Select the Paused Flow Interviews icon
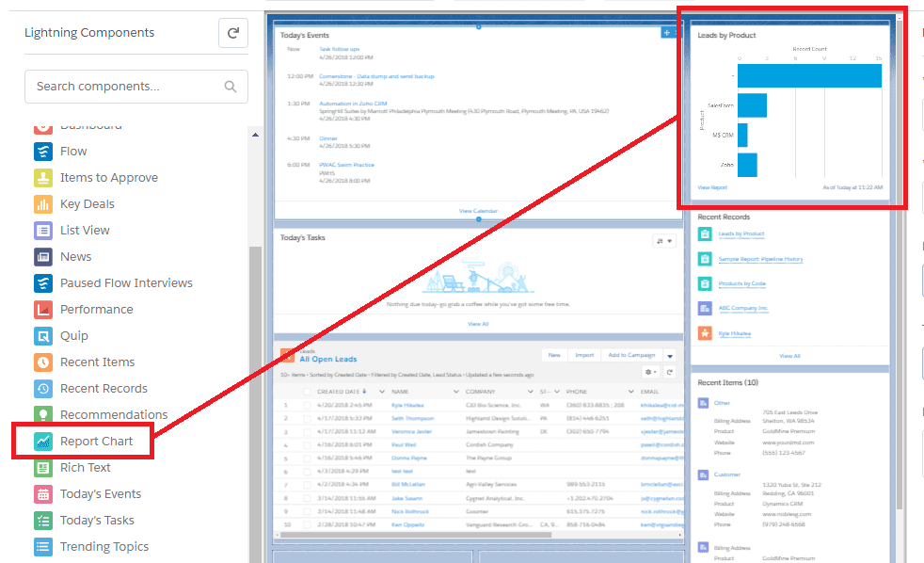This screenshot has height=563, width=924. click(x=43, y=283)
